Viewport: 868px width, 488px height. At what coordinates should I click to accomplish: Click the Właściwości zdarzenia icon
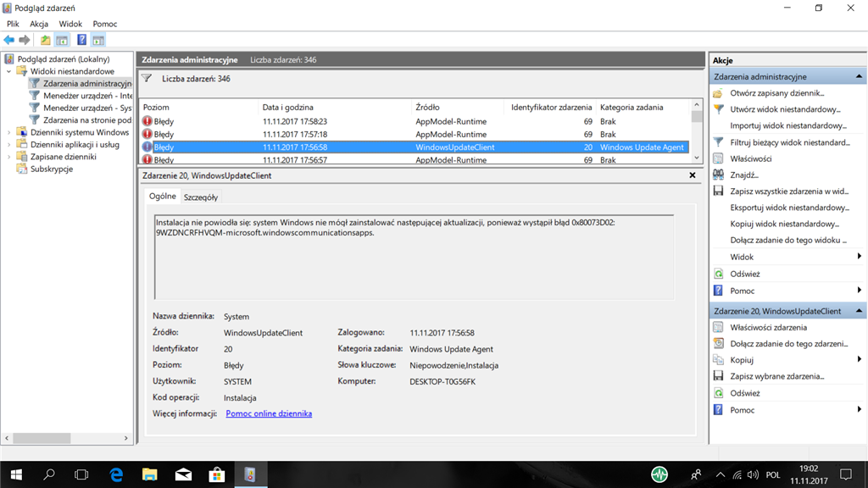click(719, 327)
